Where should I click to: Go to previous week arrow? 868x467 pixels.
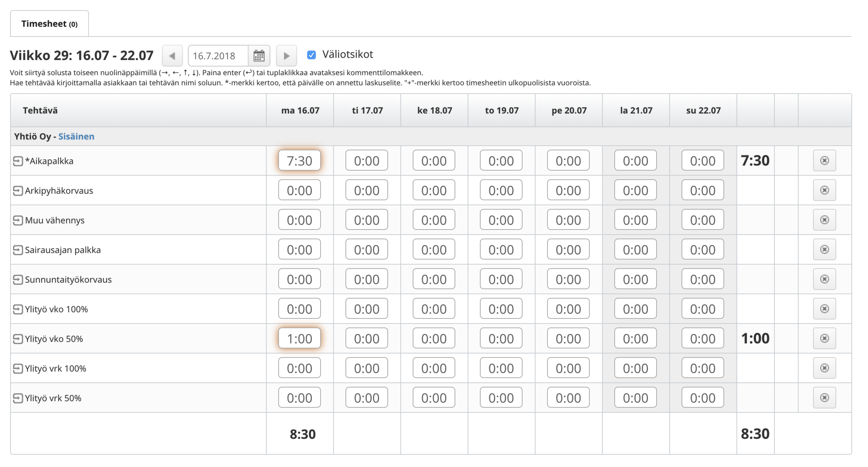(172, 56)
